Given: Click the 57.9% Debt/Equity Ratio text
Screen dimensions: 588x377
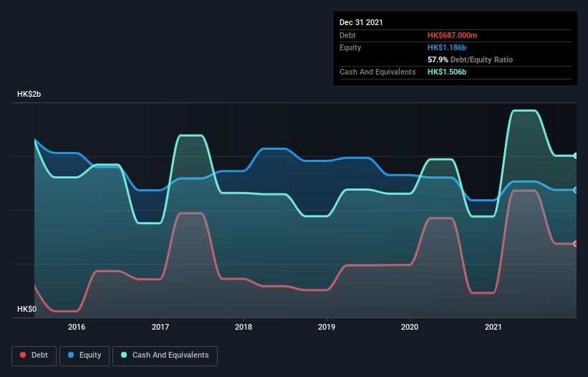Looking at the screenshot, I should (x=470, y=59).
